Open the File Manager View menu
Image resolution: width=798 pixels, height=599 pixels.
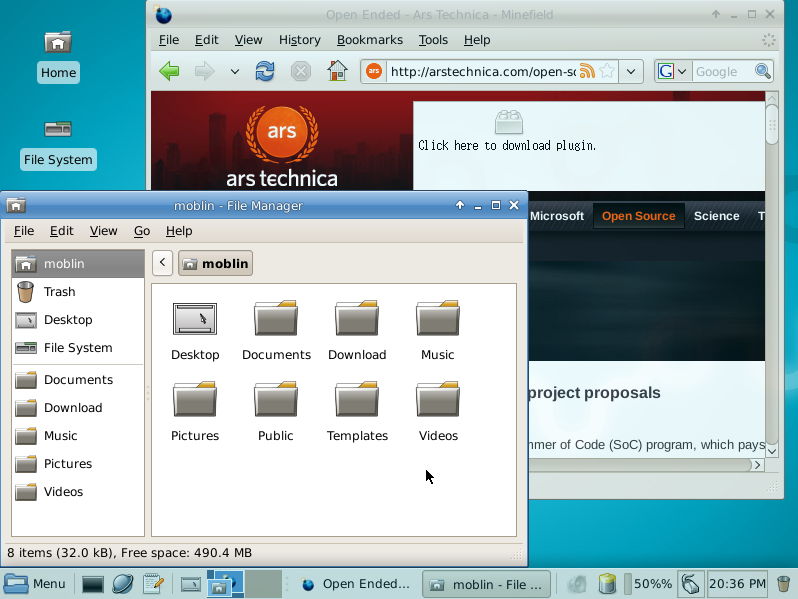(x=103, y=231)
